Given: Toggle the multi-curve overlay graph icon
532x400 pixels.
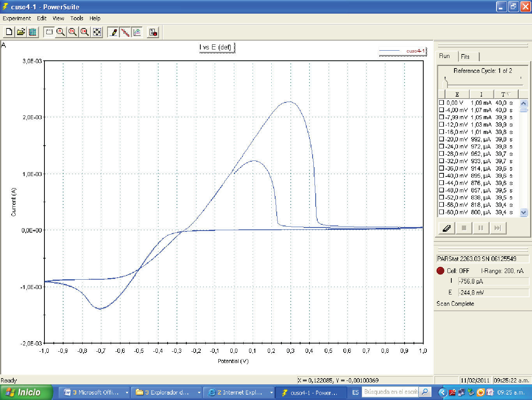Looking at the screenshot, I should pos(137,32).
